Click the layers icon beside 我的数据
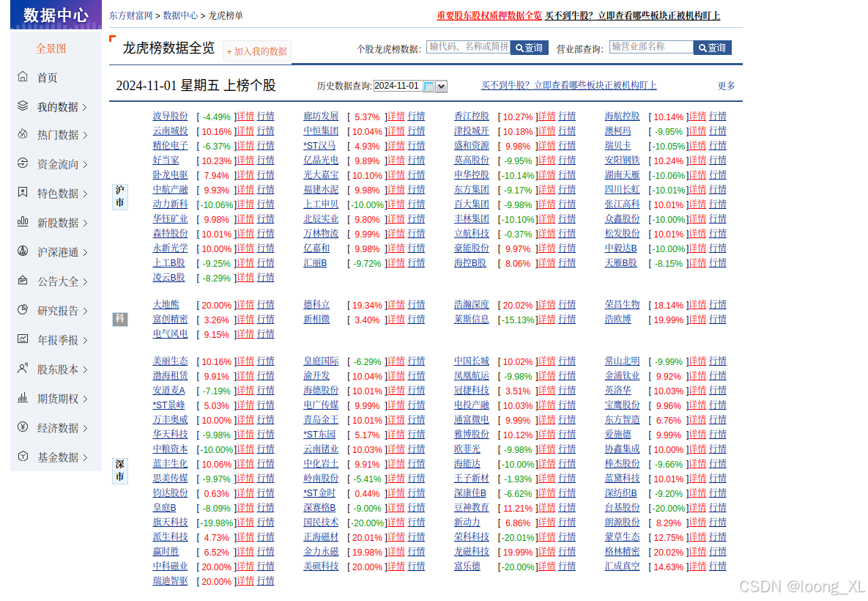 click(23, 106)
